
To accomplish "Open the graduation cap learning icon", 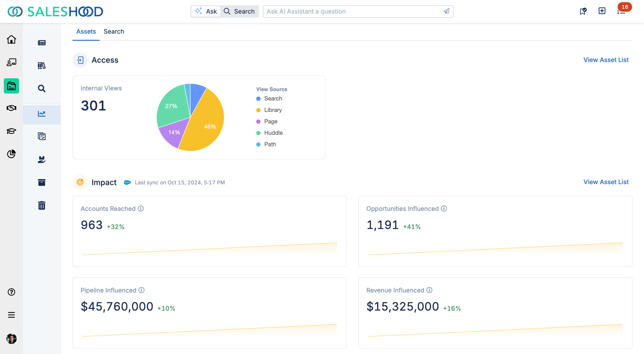I will (11, 131).
